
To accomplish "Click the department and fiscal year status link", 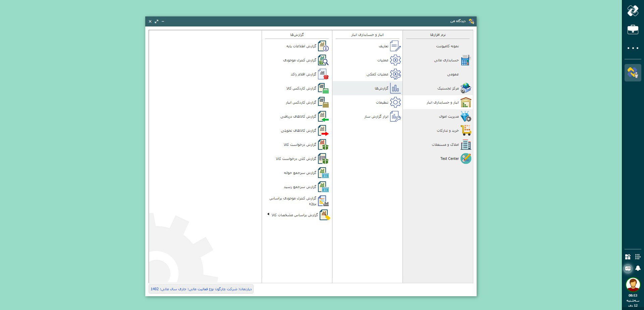I will 201,289.
